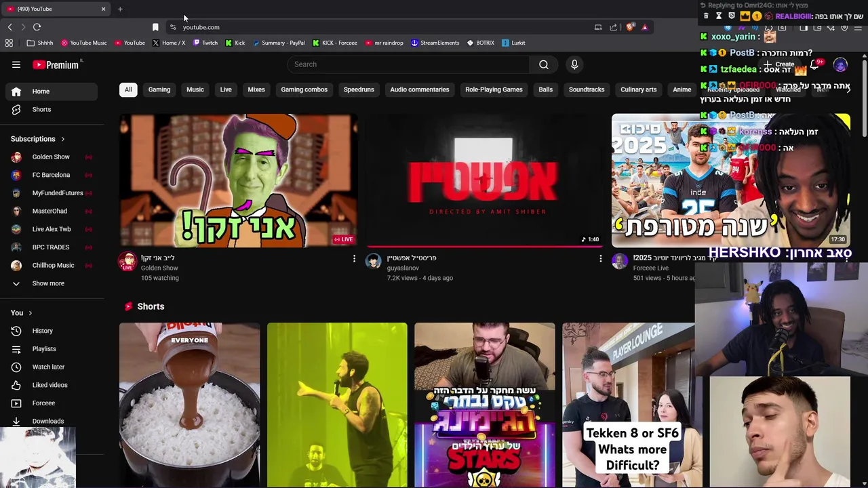Open the Live Alex Twb subscription

pyautogui.click(x=52, y=229)
